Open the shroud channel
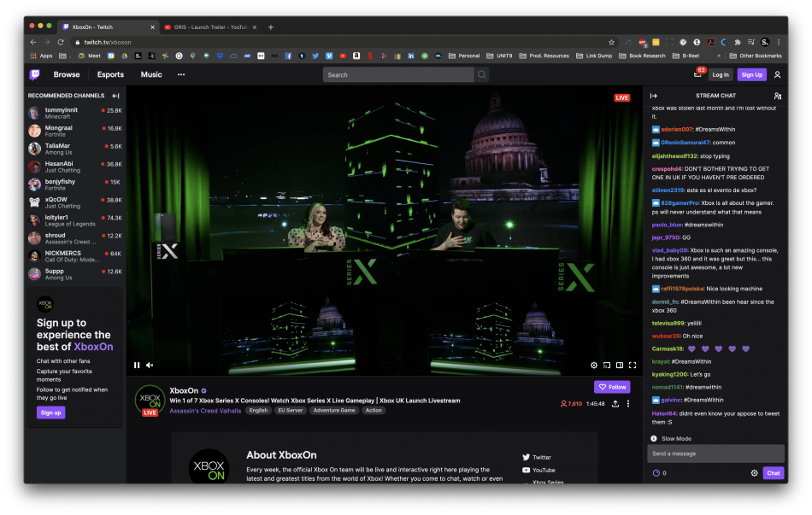The height and width of the screenshot is (515, 812). pyautogui.click(x=75, y=238)
